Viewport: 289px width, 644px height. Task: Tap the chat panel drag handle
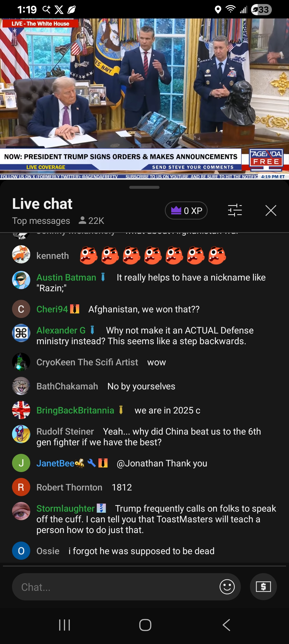pyautogui.click(x=144, y=187)
